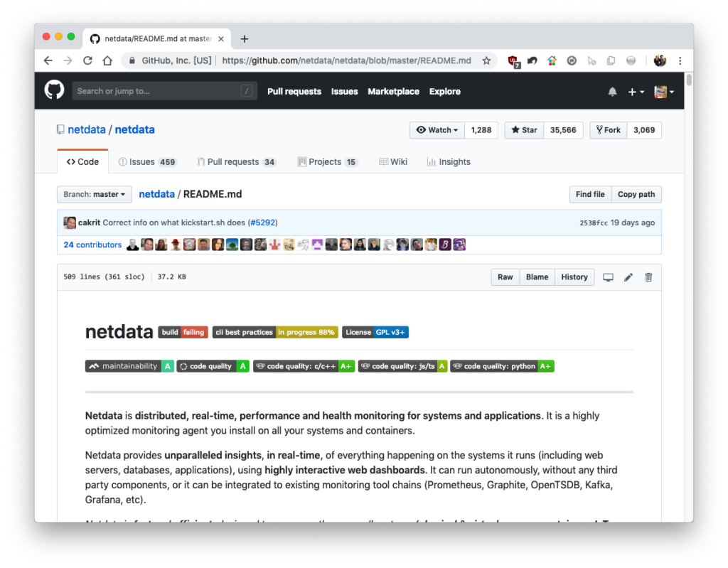This screenshot has height=568, width=728.
Task: View the 35,566 stargazers count
Action: pyautogui.click(x=563, y=130)
